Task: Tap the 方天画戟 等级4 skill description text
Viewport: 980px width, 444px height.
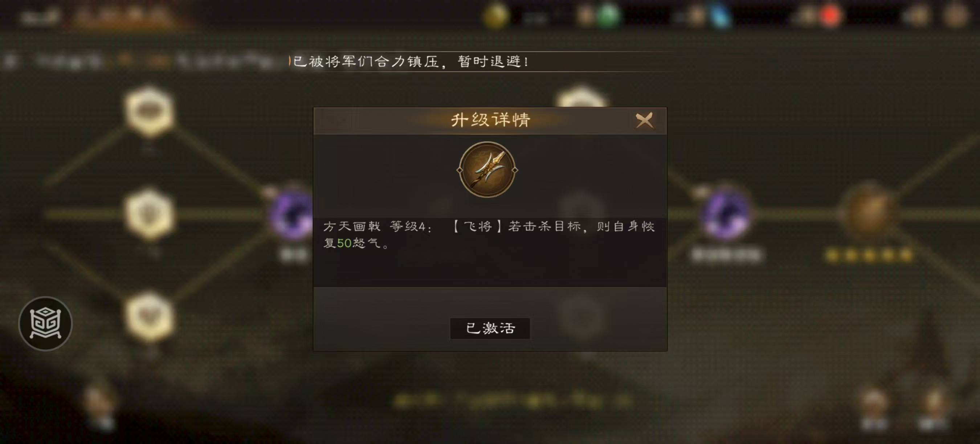Action: [x=489, y=235]
